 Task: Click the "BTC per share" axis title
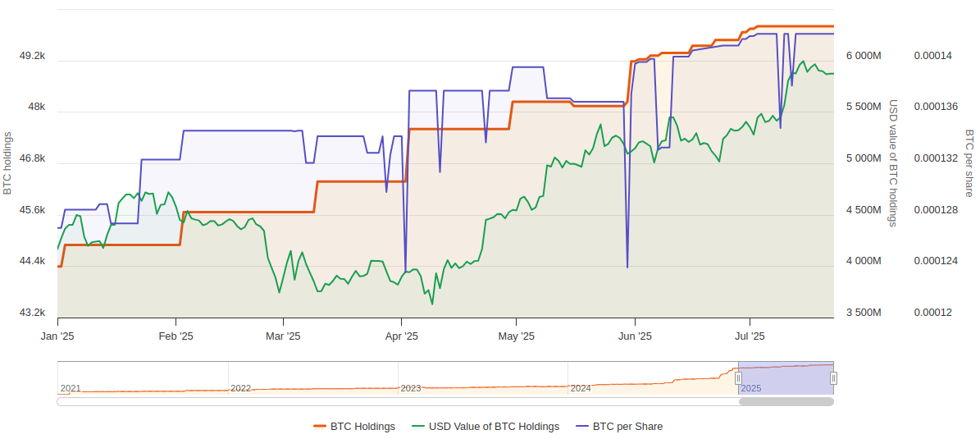point(969,163)
